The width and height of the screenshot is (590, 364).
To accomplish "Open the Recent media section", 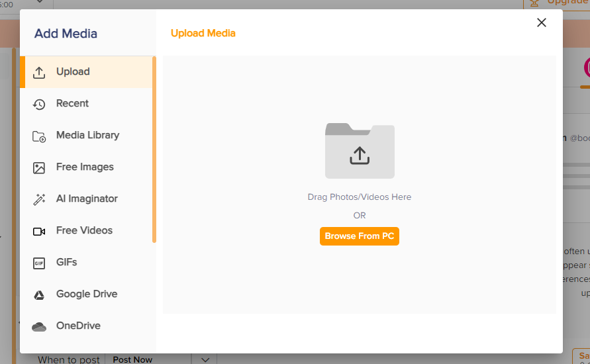I will pos(87,103).
